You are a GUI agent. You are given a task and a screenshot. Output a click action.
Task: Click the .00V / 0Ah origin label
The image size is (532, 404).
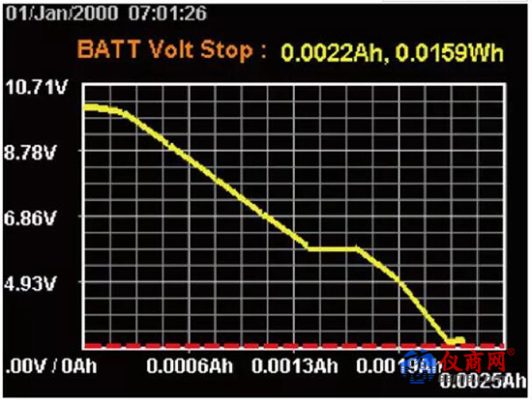click(x=51, y=366)
